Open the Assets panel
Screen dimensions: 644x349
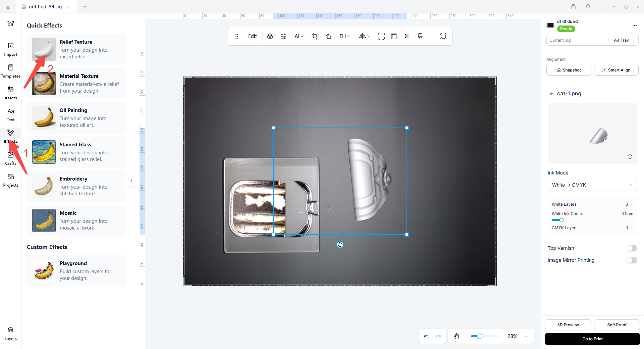tap(11, 93)
